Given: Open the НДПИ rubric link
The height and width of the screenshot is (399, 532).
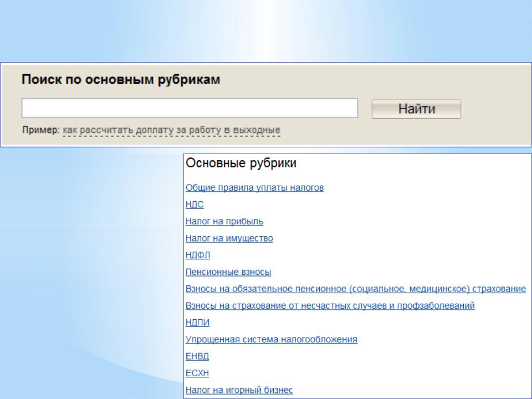Looking at the screenshot, I should point(197,323).
